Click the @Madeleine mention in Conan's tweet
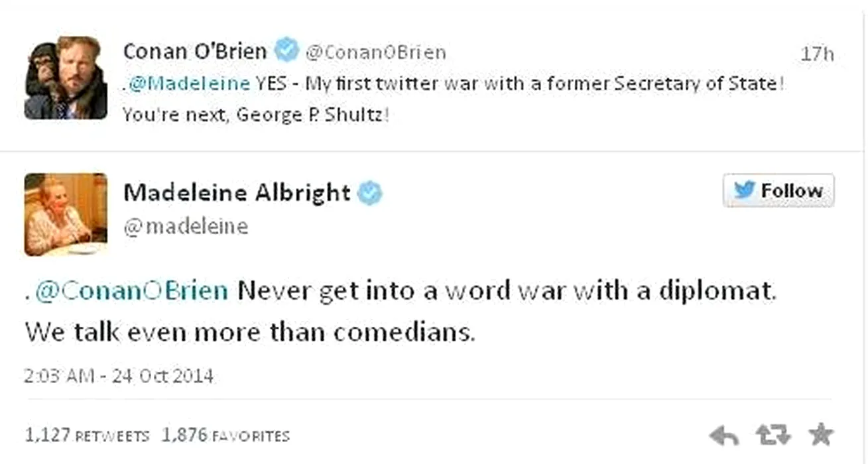This screenshot has height=464, width=868. [188, 84]
